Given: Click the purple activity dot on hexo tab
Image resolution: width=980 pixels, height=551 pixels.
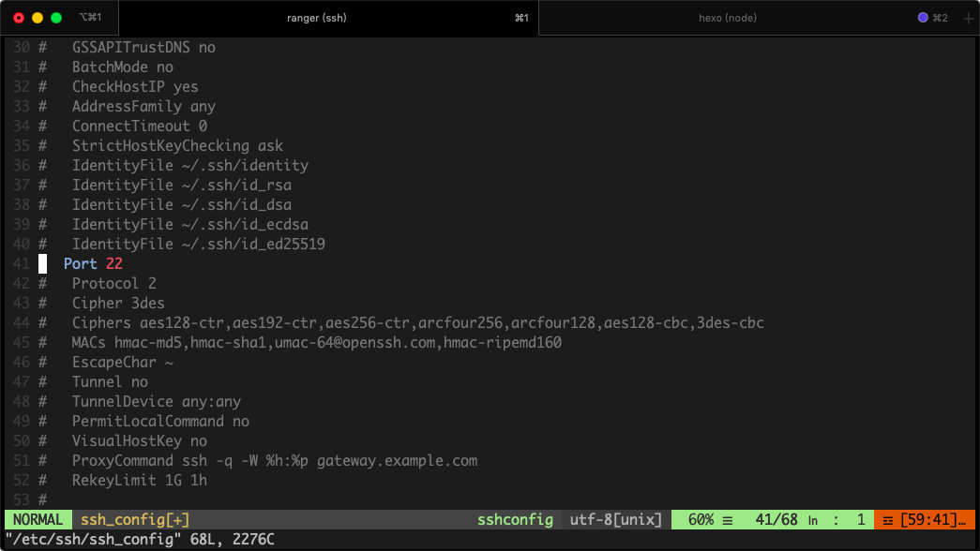Looking at the screenshot, I should [x=923, y=18].
